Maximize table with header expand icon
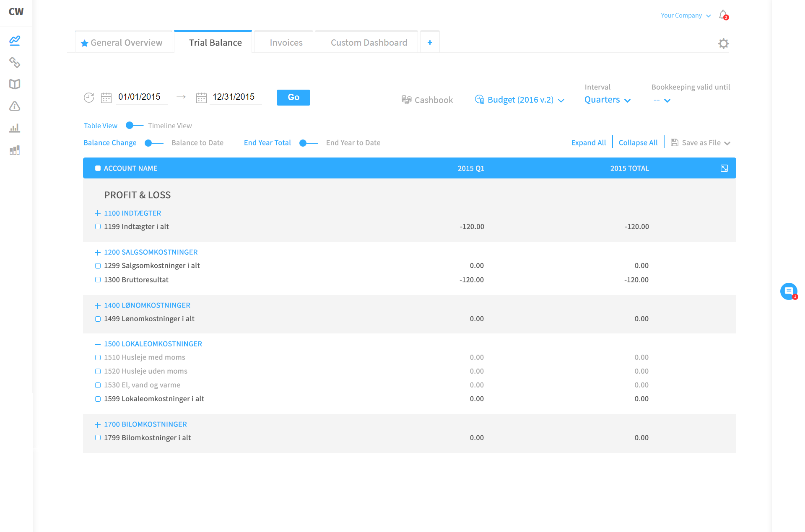This screenshot has width=805, height=532. [724, 168]
